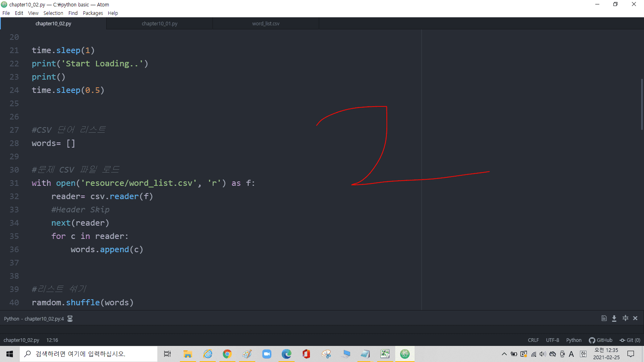Click line number 31 in the gutter

14,183
